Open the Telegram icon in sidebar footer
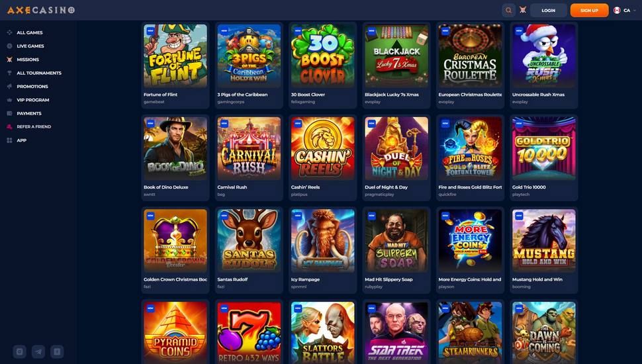This screenshot has height=364, width=642. 38,351
